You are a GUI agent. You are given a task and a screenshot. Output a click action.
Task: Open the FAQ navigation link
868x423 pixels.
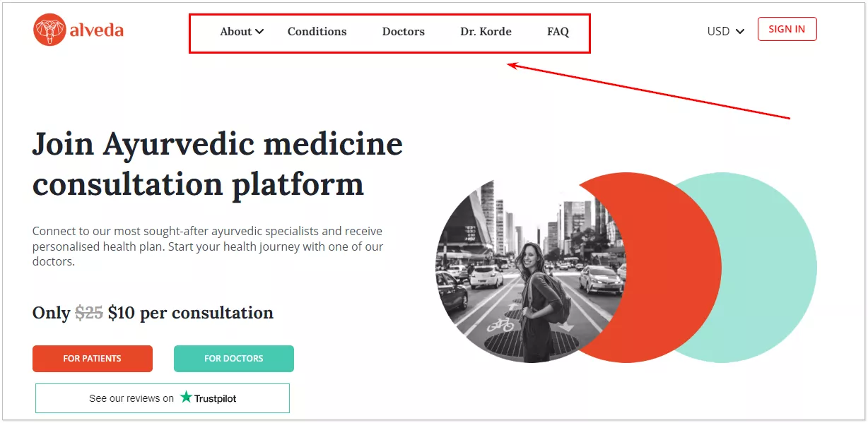558,32
